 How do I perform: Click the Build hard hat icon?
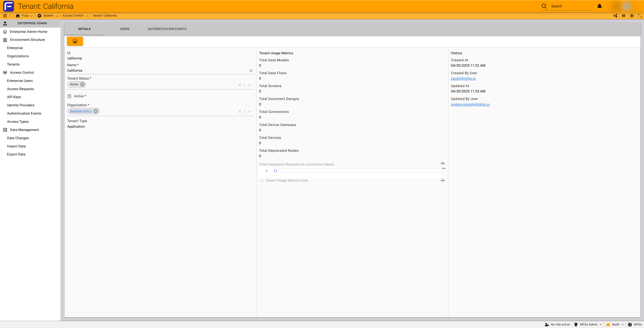[608, 324]
